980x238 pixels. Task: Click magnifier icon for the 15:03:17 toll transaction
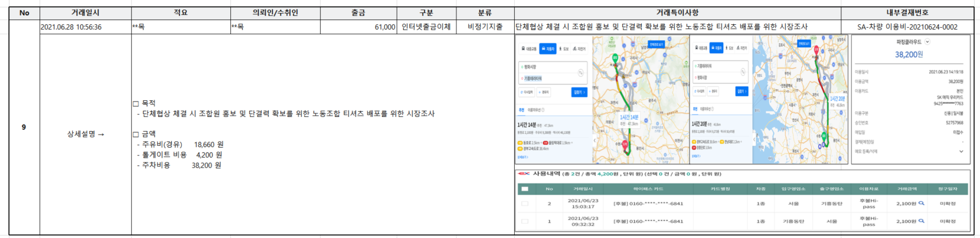tap(922, 203)
